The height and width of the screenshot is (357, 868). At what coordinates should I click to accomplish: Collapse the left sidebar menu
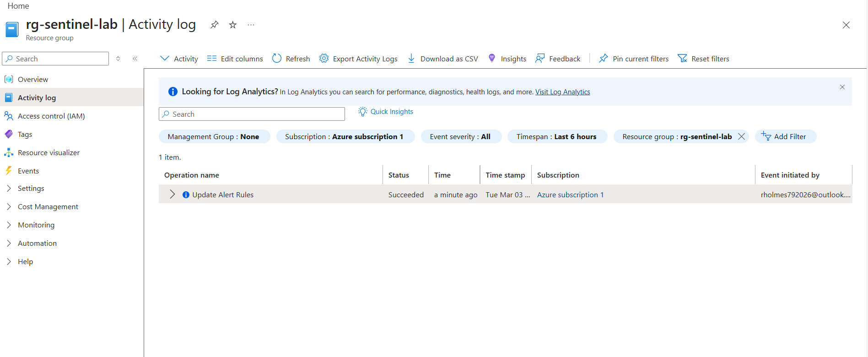tap(135, 59)
